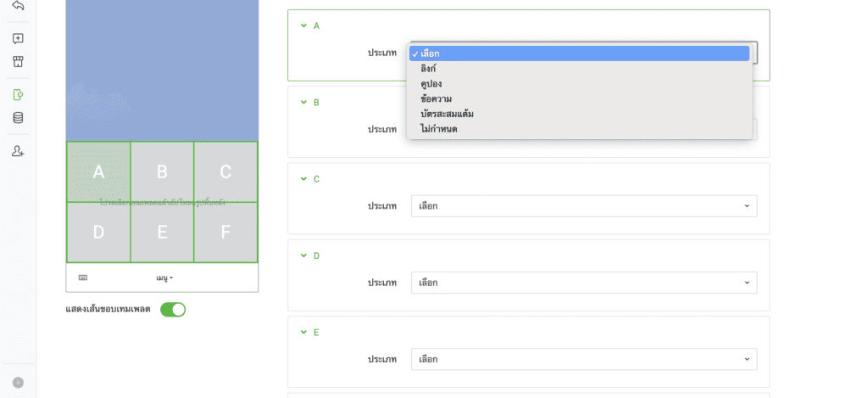Choose ข้อความ option from dropdown
868x398 pixels.
579,98
